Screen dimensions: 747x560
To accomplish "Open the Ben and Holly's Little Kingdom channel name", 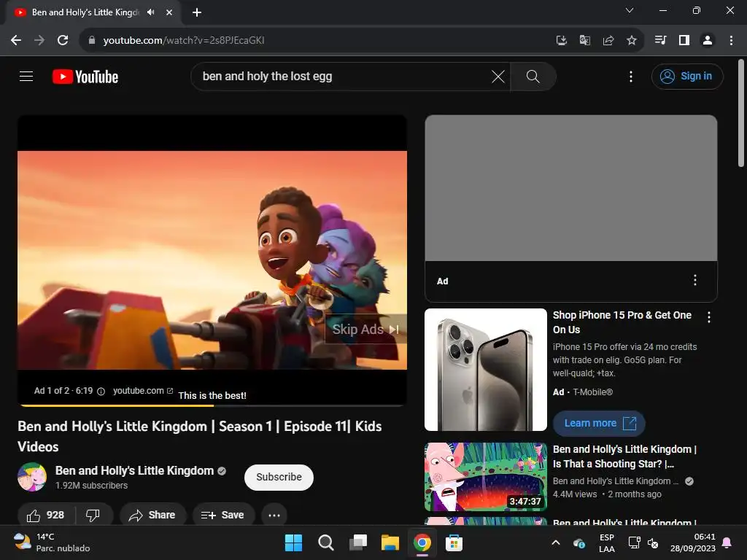I will [x=134, y=470].
